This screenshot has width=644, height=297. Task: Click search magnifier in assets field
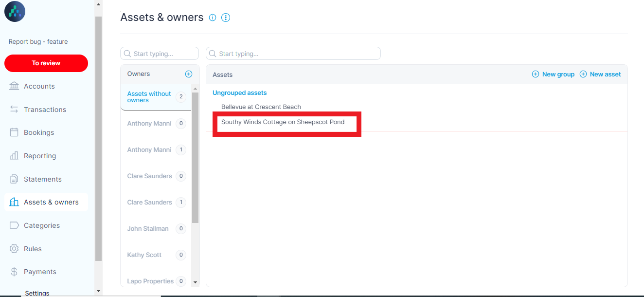213,54
